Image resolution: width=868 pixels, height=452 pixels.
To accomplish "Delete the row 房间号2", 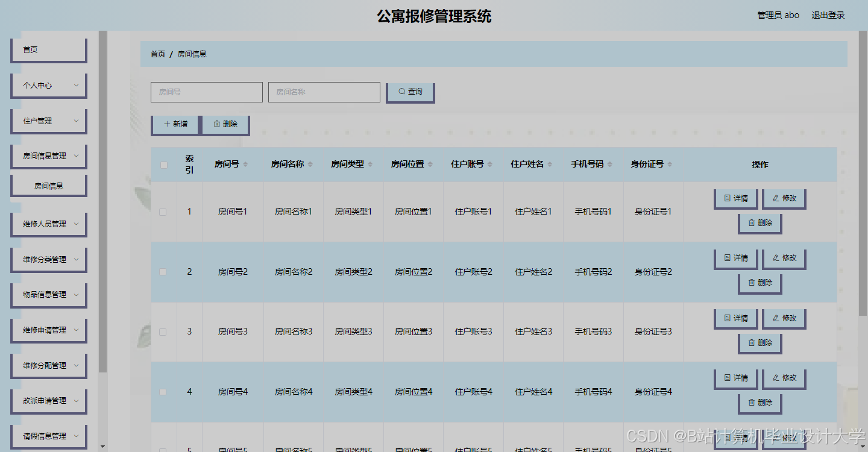I will click(760, 283).
